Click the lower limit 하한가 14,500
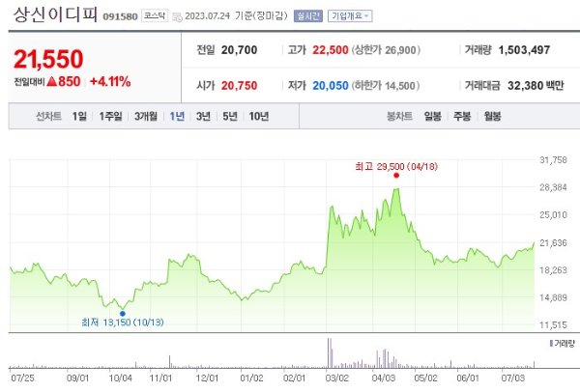Viewport: 580px width, 392px height. point(385,86)
